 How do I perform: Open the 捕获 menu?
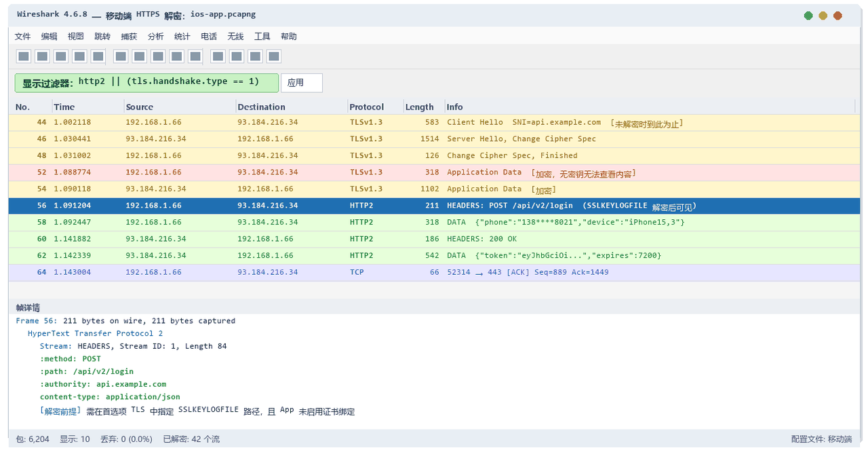129,37
